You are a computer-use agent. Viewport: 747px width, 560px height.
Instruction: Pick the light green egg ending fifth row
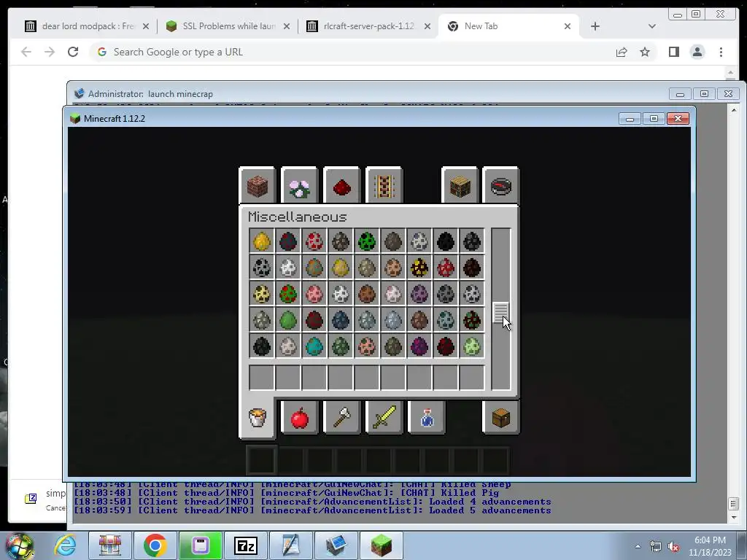pyautogui.click(x=472, y=346)
